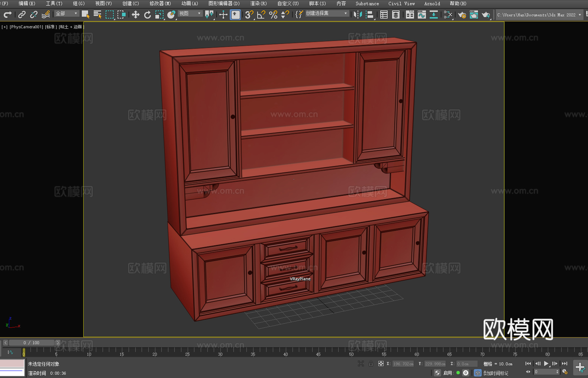588x378 pixels.
Task: Open the 渲染(R) menu
Action: 258,3
